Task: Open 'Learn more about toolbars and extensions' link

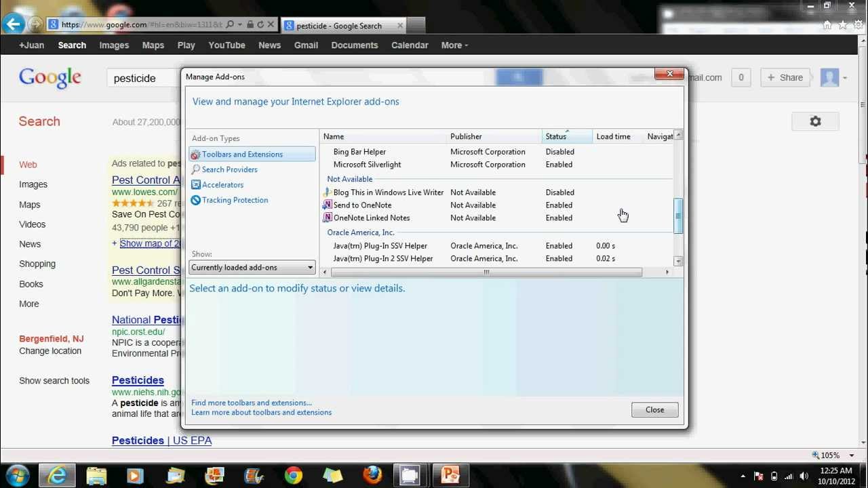Action: pyautogui.click(x=261, y=412)
